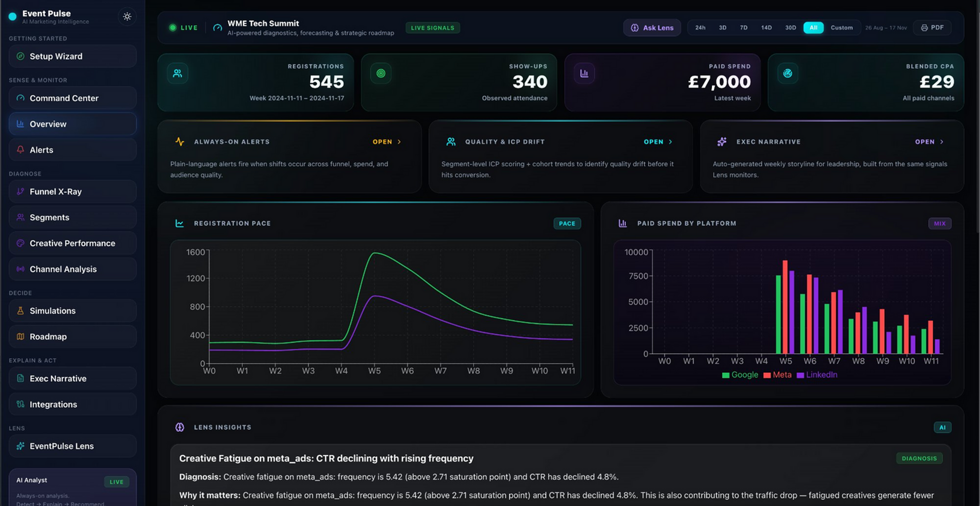Click the Exec Narrative sparkle icon
This screenshot has width=980, height=506.
(x=722, y=142)
